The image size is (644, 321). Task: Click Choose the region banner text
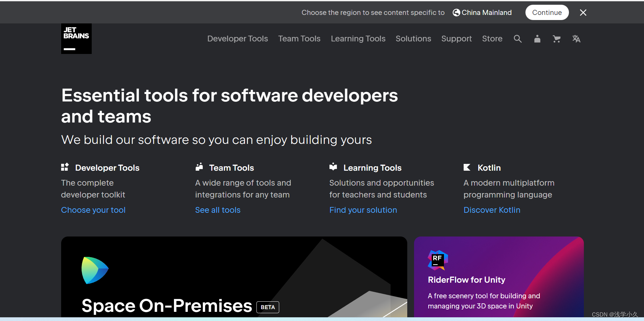click(373, 13)
